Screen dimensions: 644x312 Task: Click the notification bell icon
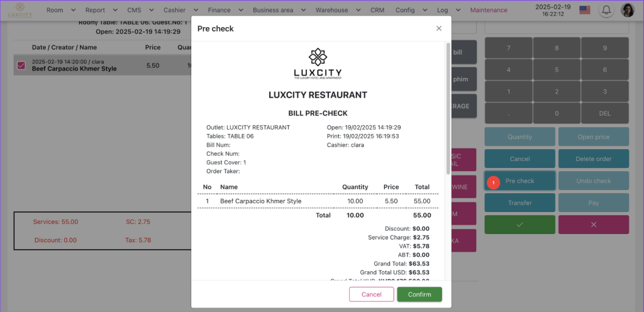606,10
